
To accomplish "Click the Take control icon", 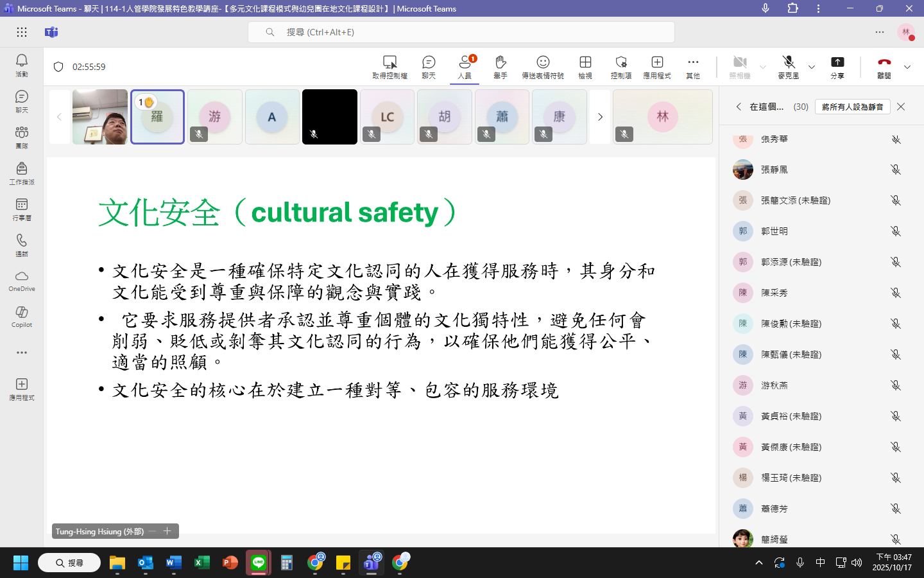I will click(389, 66).
